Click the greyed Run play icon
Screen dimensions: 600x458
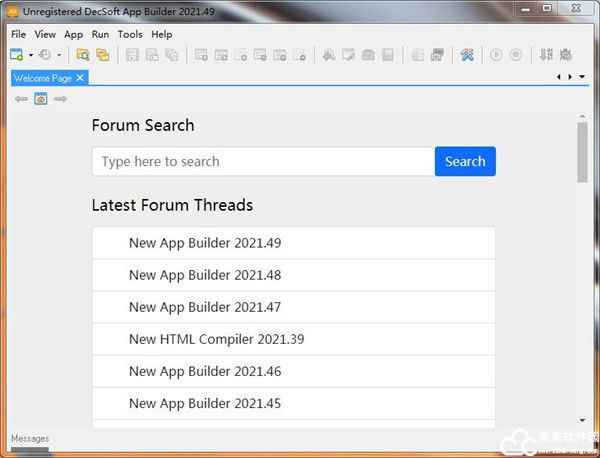pyautogui.click(x=496, y=55)
